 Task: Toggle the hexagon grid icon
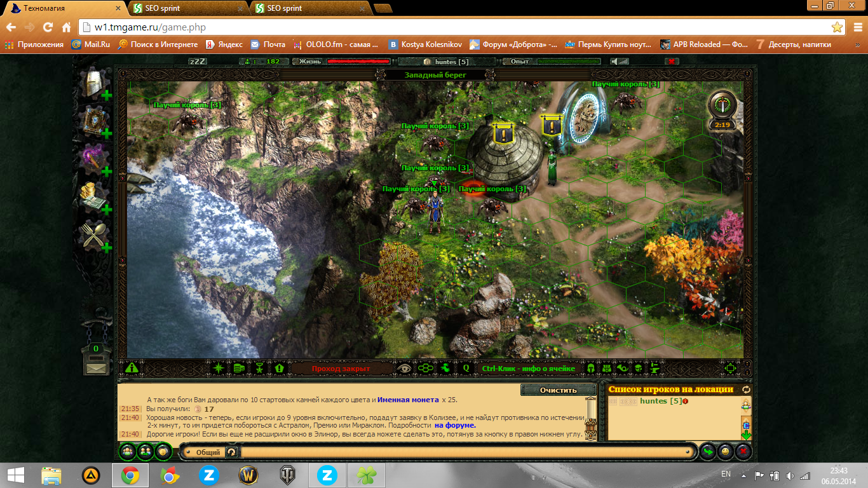click(x=425, y=368)
